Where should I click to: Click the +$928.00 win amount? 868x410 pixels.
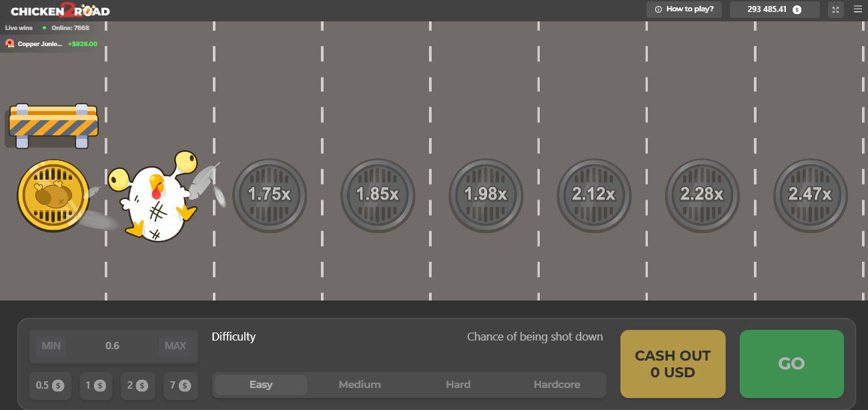83,43
